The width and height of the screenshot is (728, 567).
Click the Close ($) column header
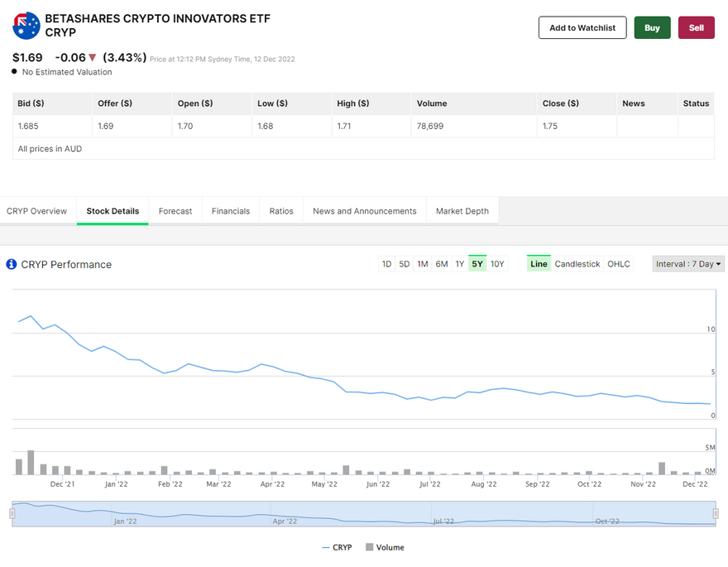(577, 103)
